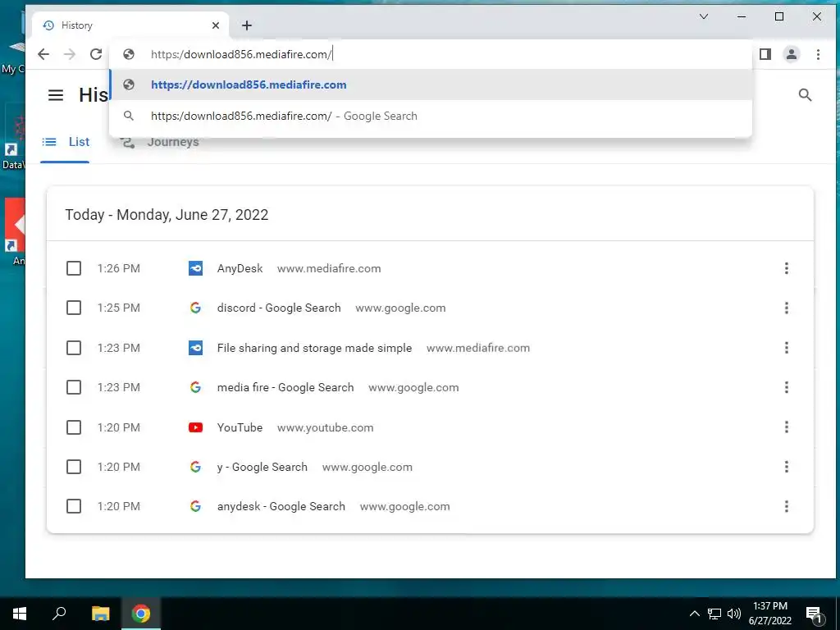Click the Chrome icon on the taskbar

tap(141, 614)
